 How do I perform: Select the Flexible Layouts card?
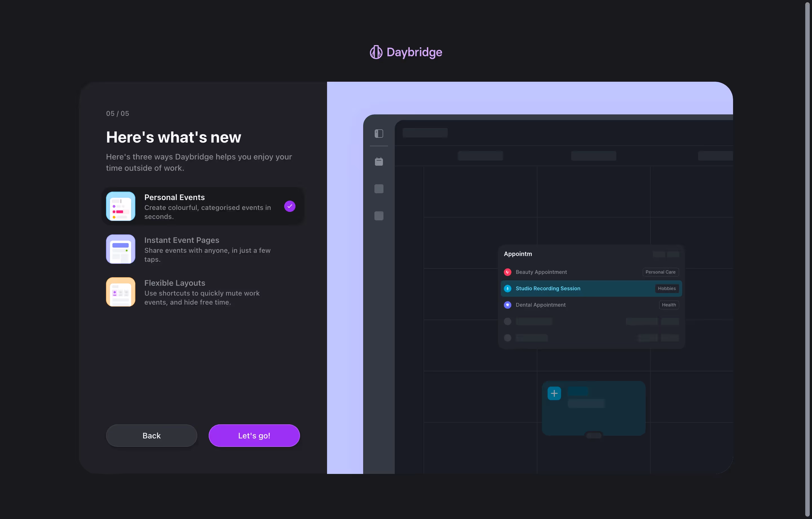click(202, 292)
